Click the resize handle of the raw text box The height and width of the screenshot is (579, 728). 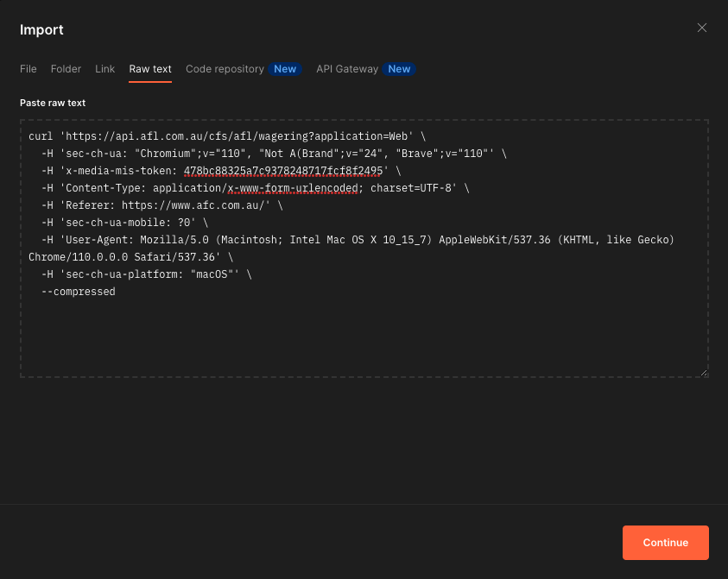tap(704, 372)
